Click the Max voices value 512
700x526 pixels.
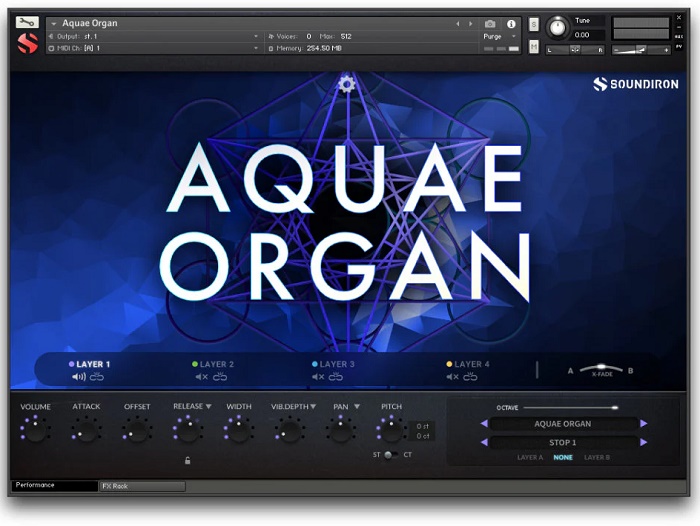click(x=346, y=36)
